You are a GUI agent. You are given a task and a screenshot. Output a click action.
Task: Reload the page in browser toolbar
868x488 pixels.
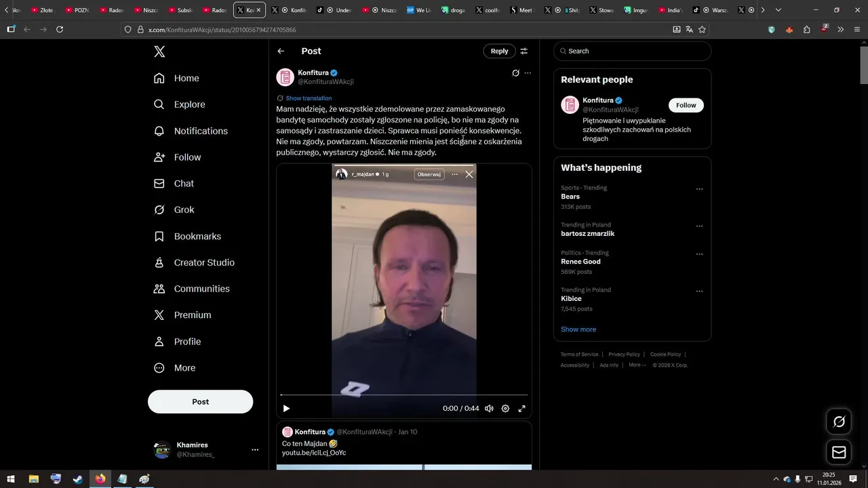[60, 30]
